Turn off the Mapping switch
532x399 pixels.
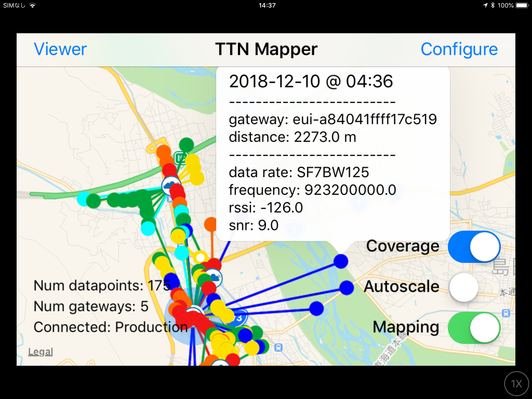[x=474, y=328]
